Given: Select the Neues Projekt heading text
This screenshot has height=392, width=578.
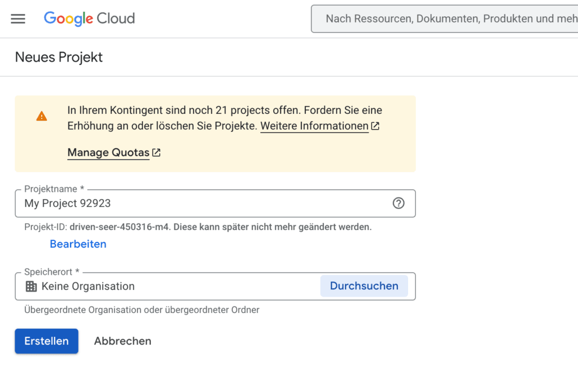Looking at the screenshot, I should pyautogui.click(x=59, y=58).
